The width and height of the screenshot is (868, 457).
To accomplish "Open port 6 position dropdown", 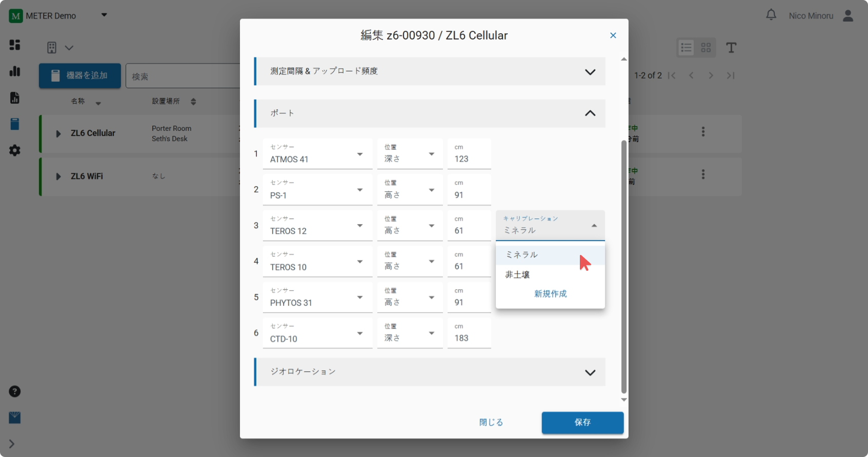I will (x=410, y=333).
